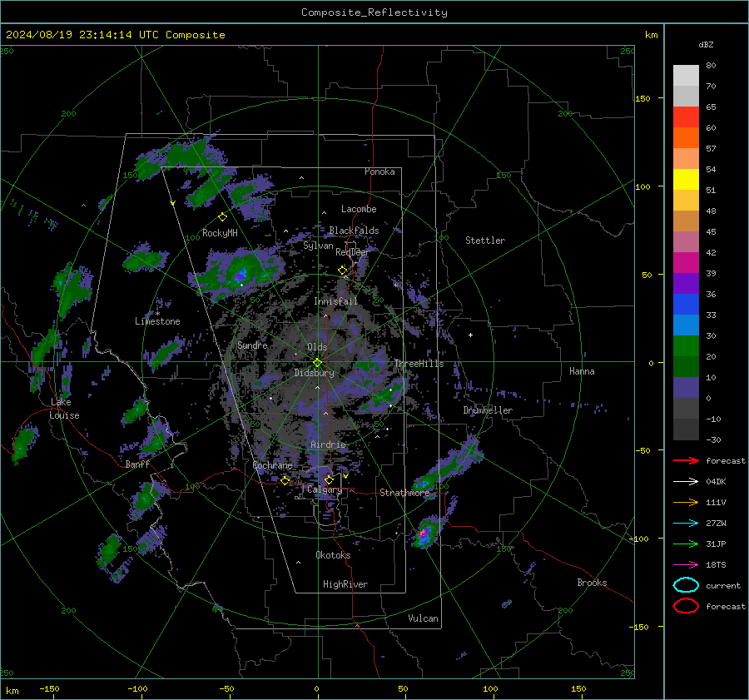
Task: Click the dBZ legend heading
Action: coord(706,44)
